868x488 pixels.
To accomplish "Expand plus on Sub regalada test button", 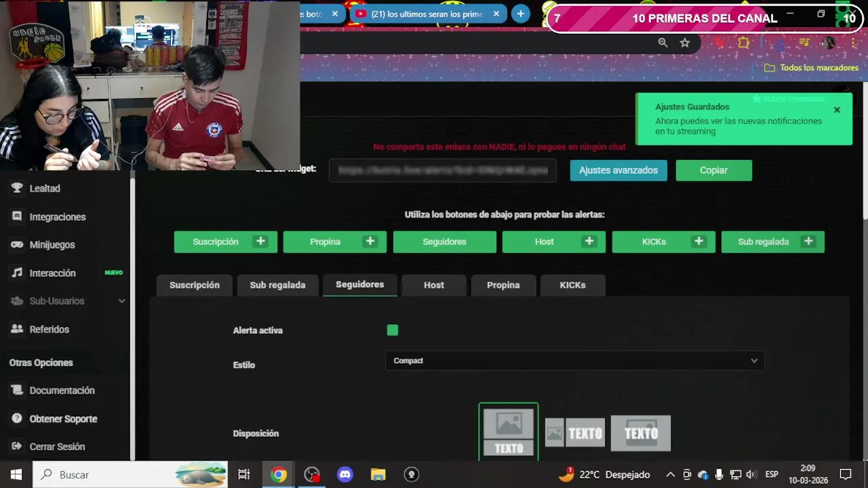I will 808,241.
